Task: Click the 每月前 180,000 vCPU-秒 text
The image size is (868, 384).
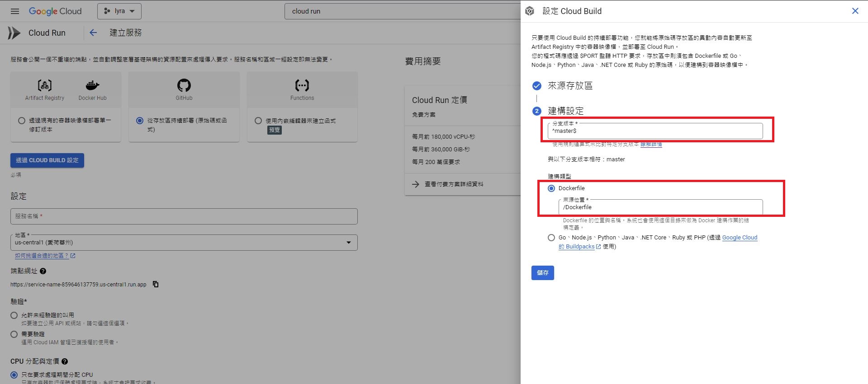Action: coord(443,136)
